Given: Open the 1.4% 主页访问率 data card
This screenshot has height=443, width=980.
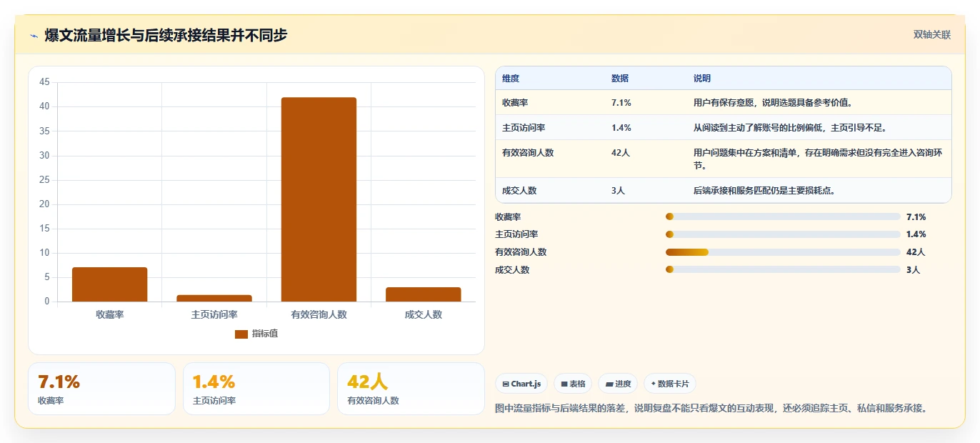Looking at the screenshot, I should click(x=256, y=389).
